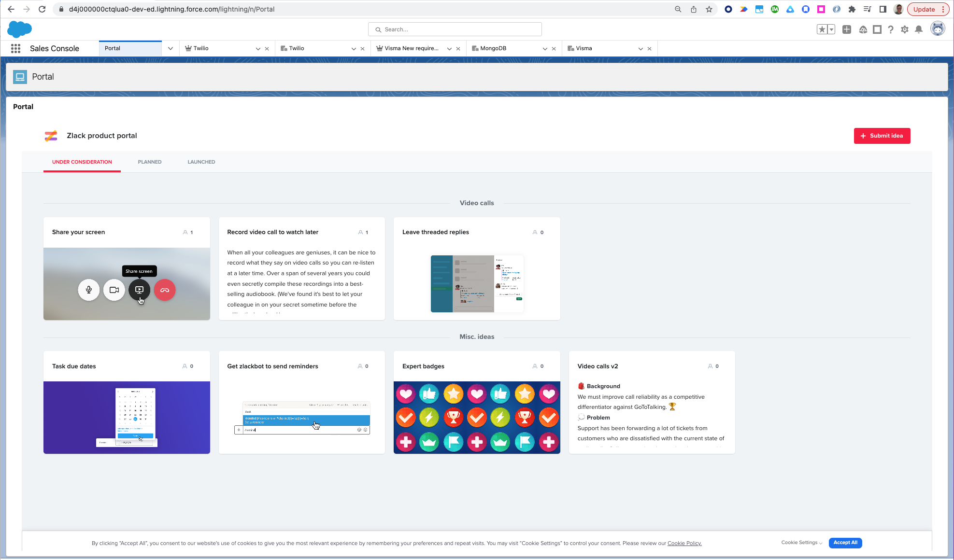Open the Notifications bell icon
Image resolution: width=954 pixels, height=560 pixels.
(x=919, y=29)
